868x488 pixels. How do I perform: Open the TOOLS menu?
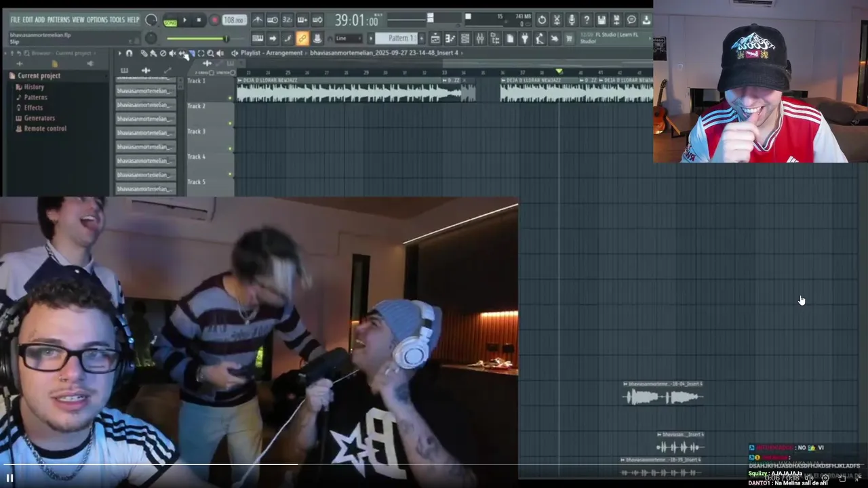click(117, 20)
